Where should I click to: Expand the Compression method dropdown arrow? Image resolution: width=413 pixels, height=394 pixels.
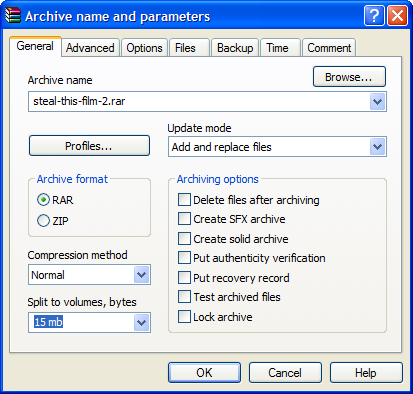142,275
